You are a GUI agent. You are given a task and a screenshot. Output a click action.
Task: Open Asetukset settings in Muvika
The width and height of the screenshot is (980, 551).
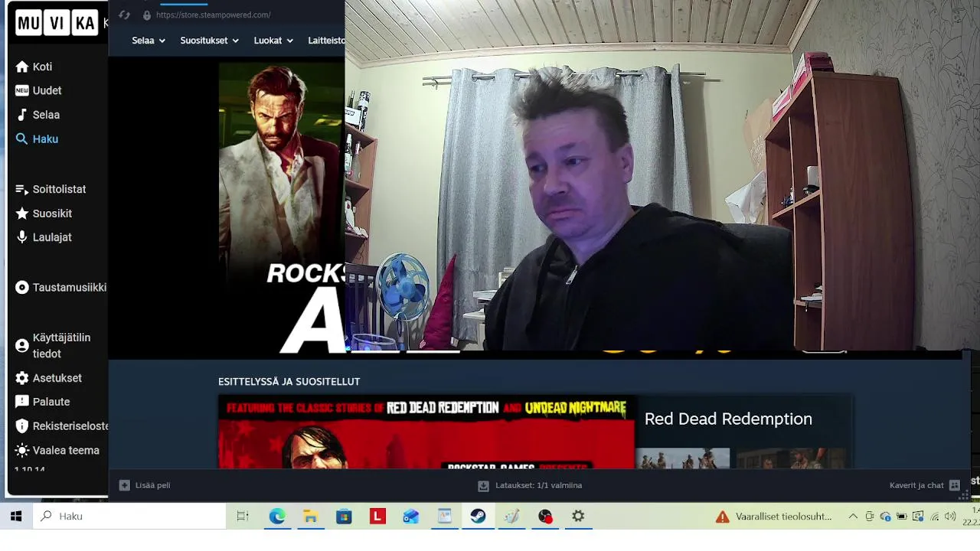click(x=48, y=378)
